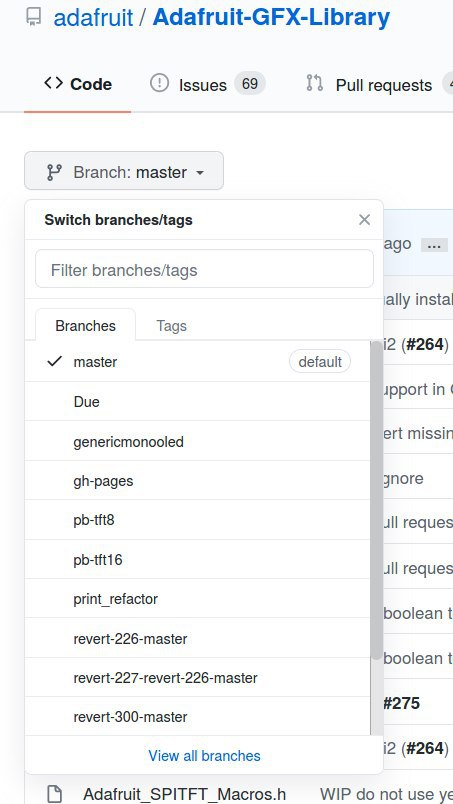The height and width of the screenshot is (804, 453).
Task: Open the adafruit owner link
Action: tap(93, 18)
